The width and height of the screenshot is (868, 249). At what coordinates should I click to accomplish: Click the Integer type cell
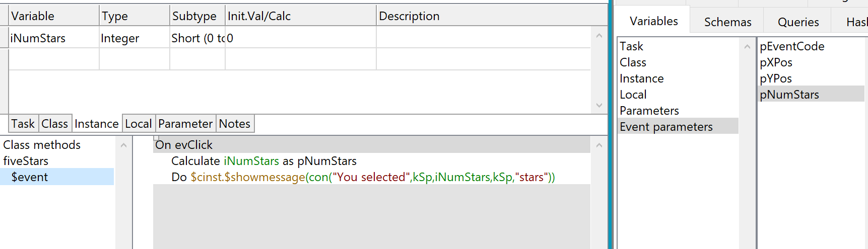[120, 38]
